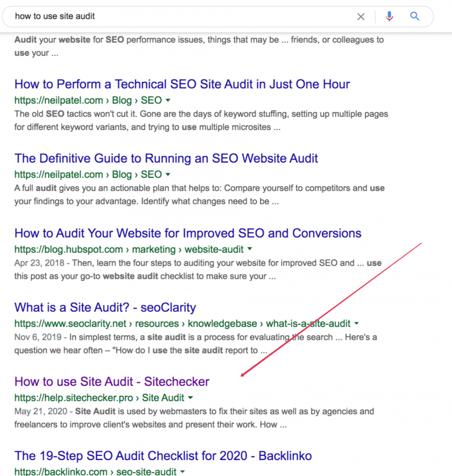452x476 pixels.
Task: Click the snippet dated 'Nov 6, 2019'
Action: 195,343
